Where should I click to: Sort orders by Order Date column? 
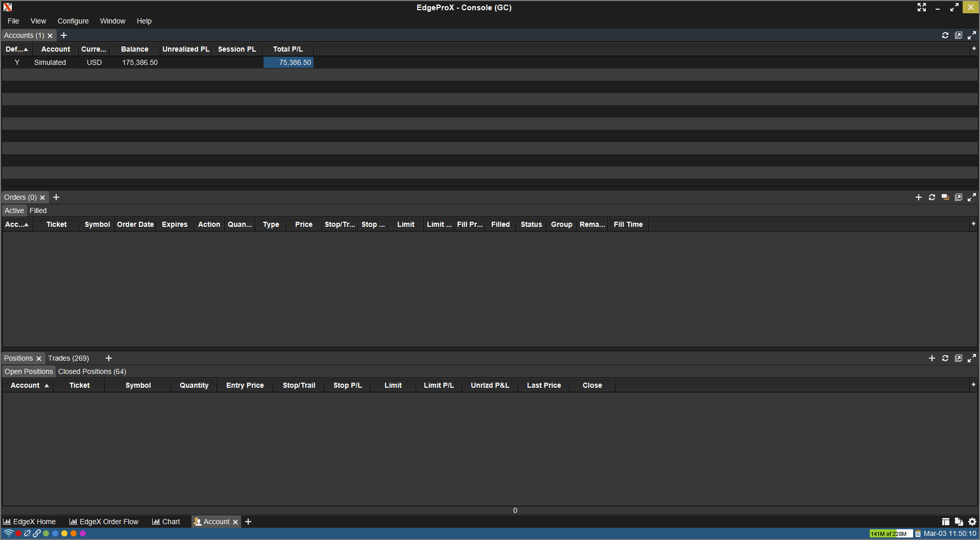(x=135, y=224)
